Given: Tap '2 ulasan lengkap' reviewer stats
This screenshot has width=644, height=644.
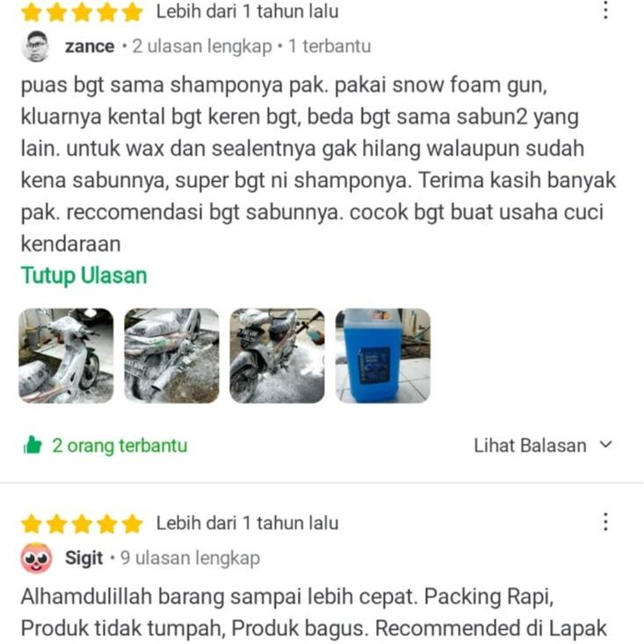Looking at the screenshot, I should pyautogui.click(x=202, y=47).
